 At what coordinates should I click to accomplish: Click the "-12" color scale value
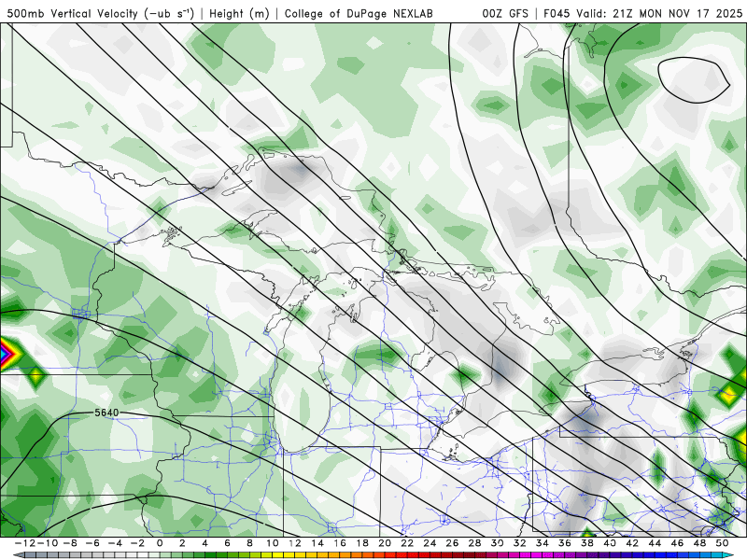coord(24,543)
